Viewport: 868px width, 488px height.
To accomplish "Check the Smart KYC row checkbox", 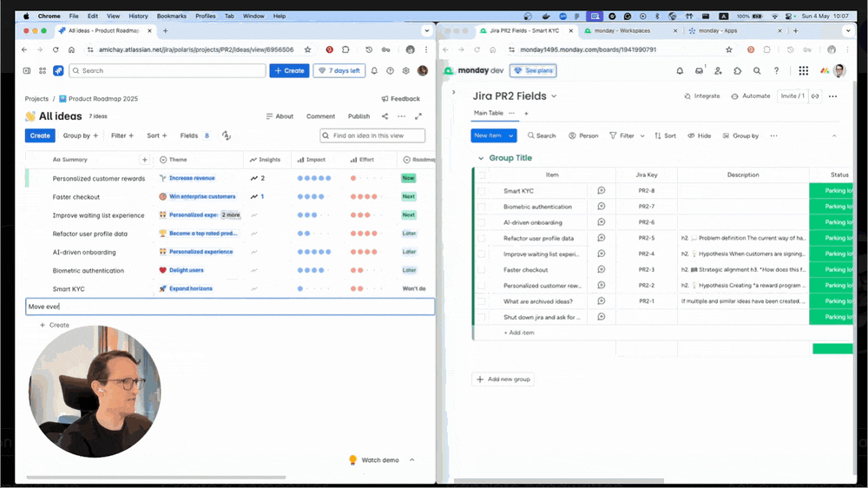I will tap(482, 191).
